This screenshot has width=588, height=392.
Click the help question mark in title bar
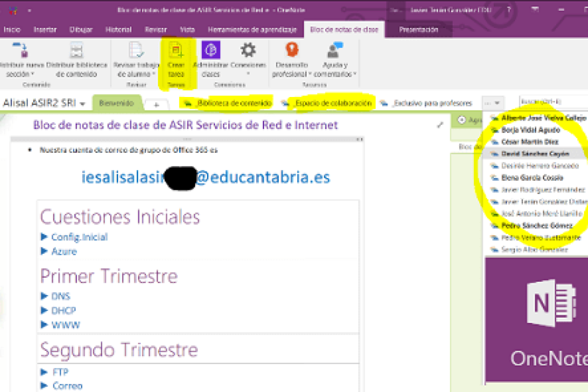[509, 9]
